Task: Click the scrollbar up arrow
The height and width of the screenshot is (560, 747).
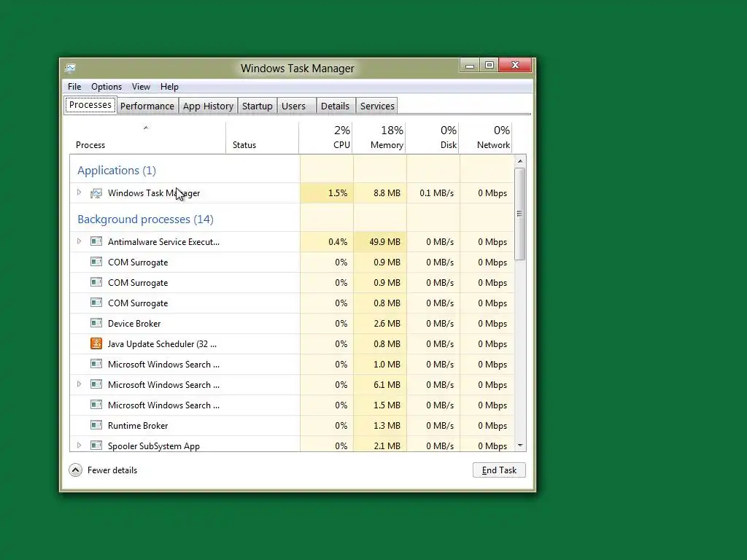Action: 520,161
